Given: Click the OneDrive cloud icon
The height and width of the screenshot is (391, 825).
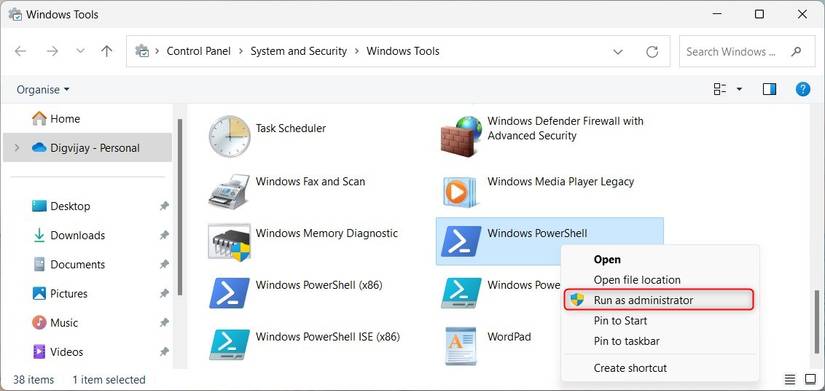Looking at the screenshot, I should coord(39,148).
